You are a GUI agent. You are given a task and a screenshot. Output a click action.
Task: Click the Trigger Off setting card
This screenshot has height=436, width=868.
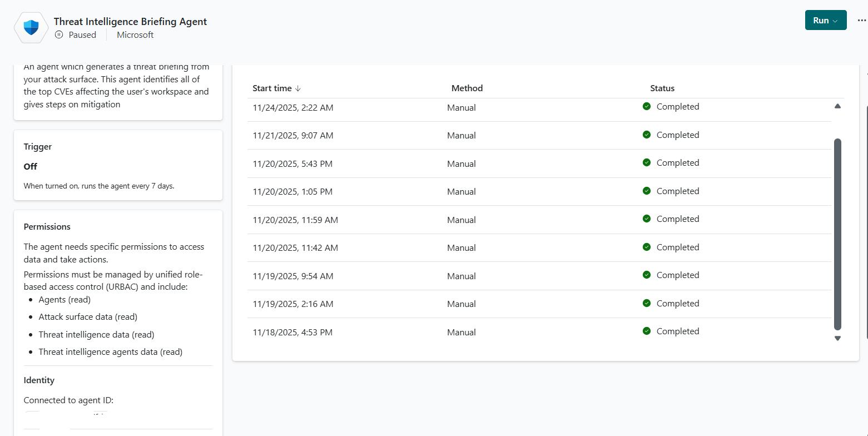(118, 165)
